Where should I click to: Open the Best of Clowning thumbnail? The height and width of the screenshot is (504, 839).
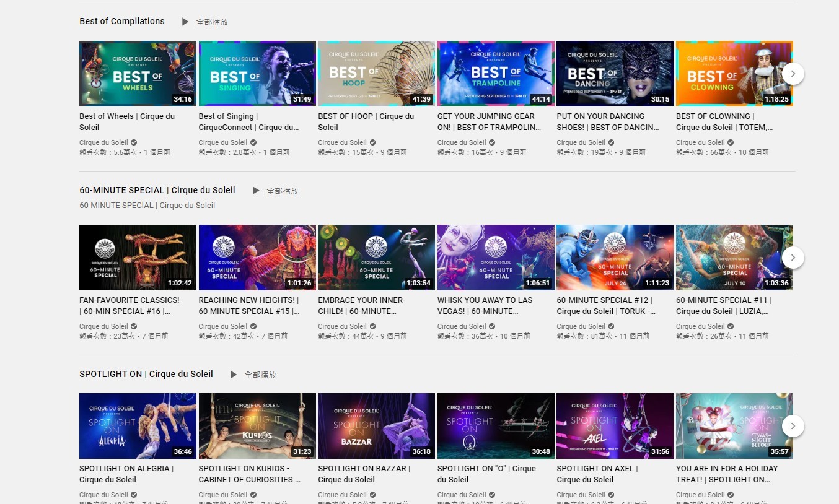[734, 74]
